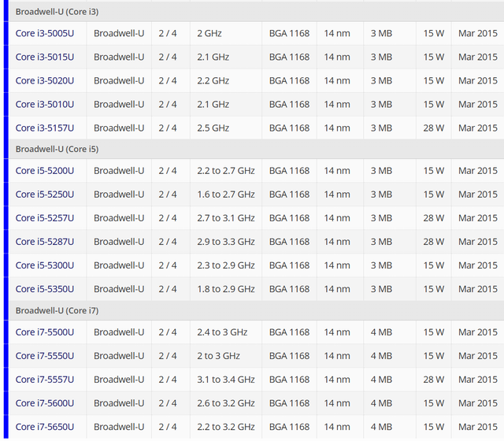This screenshot has width=504, height=441.
Task: Click the Mar 2015 release cell for i7-5550U
Action: pos(478,356)
